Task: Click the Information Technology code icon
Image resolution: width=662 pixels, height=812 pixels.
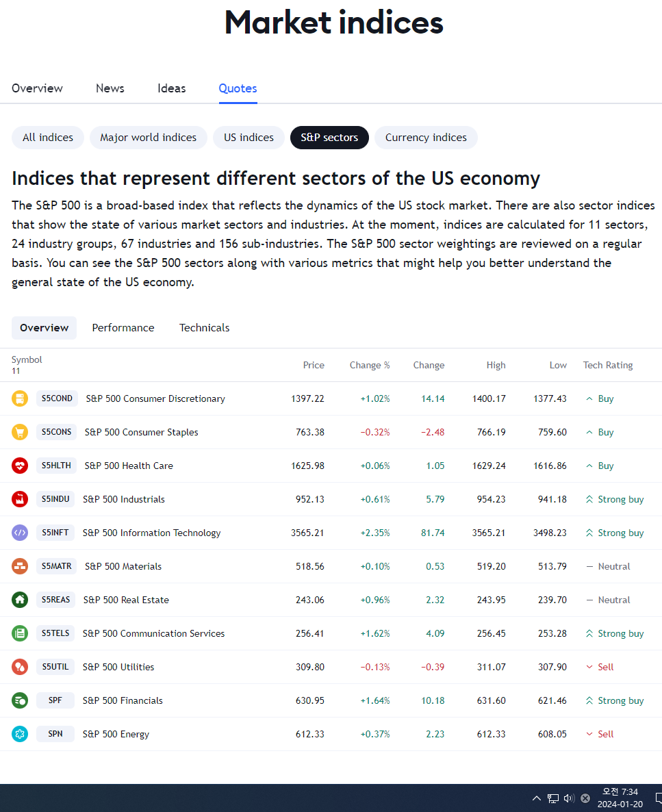Action: click(20, 533)
